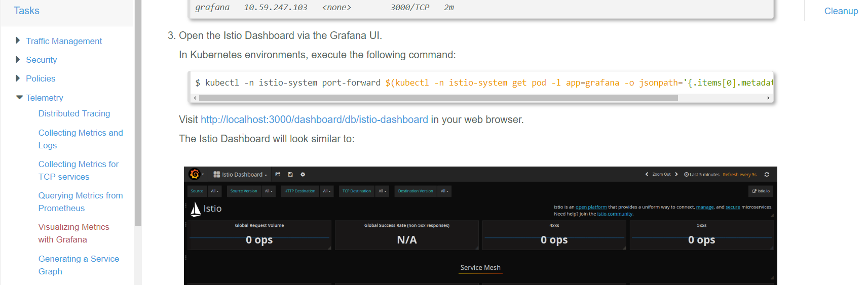Click the kubectl code block horizontal scrollbar

click(438, 98)
